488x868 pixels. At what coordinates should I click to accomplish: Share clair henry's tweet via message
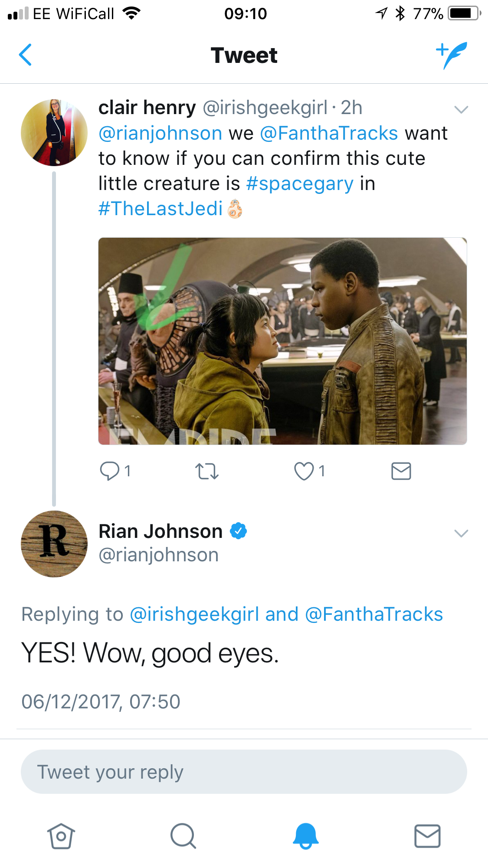(401, 471)
